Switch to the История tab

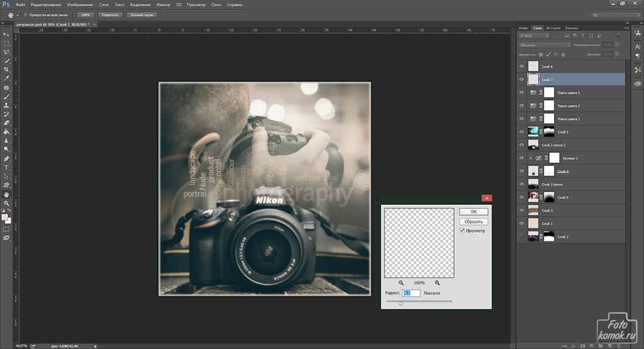tap(553, 28)
